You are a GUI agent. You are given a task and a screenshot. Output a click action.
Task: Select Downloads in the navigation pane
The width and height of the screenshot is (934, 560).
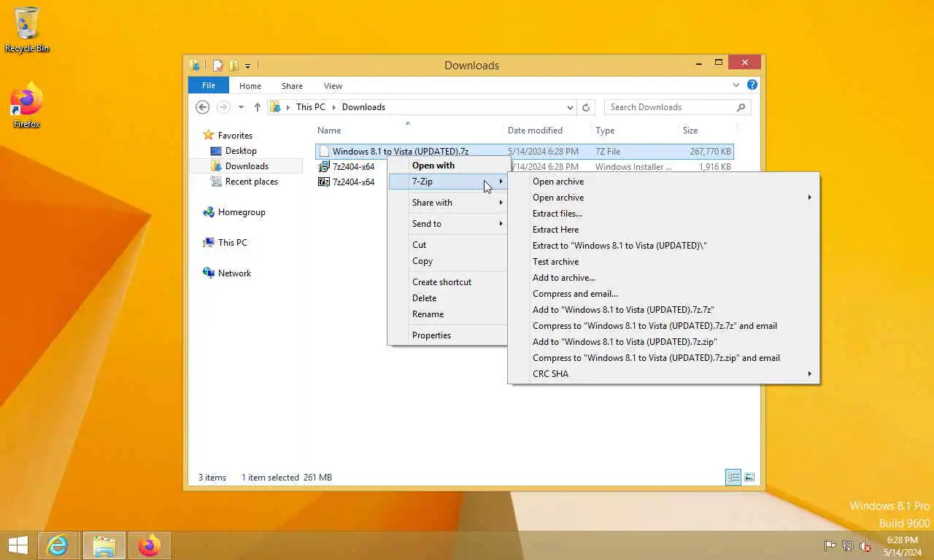247,166
